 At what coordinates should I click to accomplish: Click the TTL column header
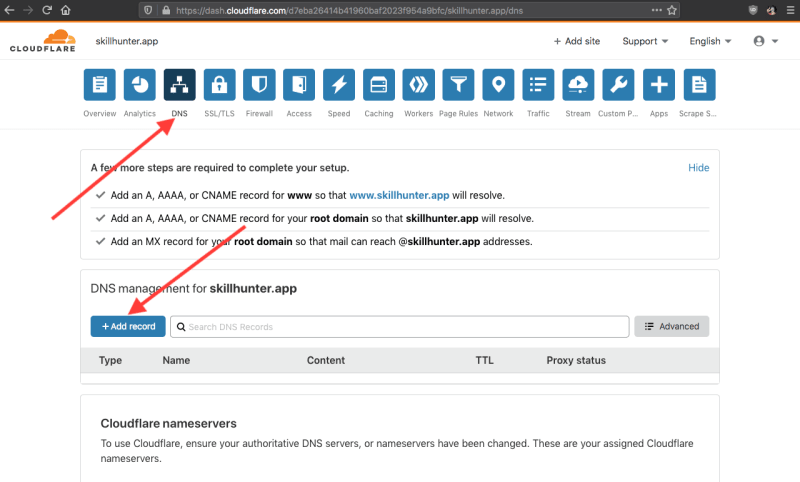coord(484,360)
